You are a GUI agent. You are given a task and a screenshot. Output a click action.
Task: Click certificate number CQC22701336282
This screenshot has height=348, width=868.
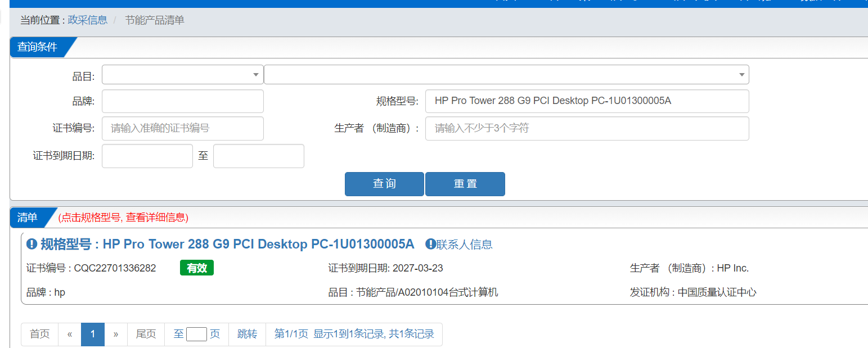click(115, 268)
